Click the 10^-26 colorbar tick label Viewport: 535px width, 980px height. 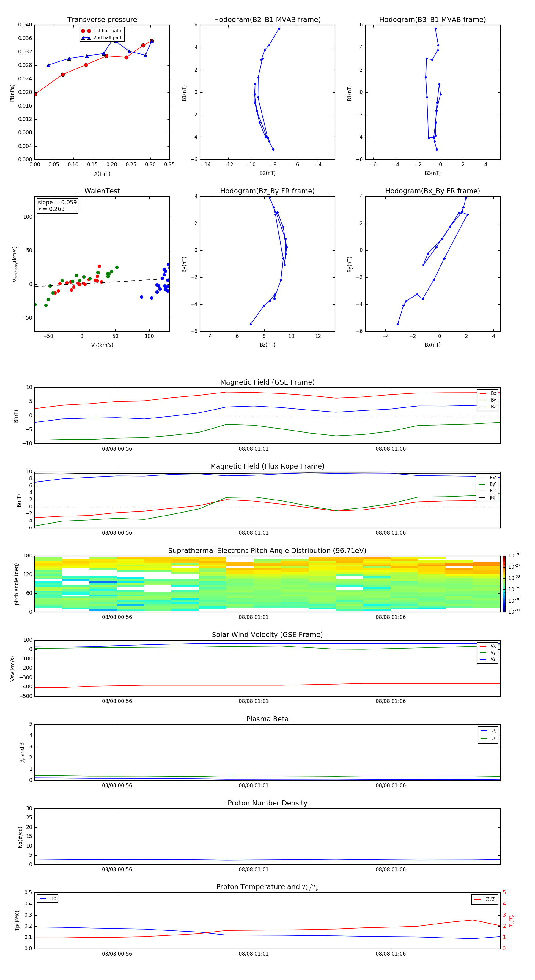[x=514, y=555]
